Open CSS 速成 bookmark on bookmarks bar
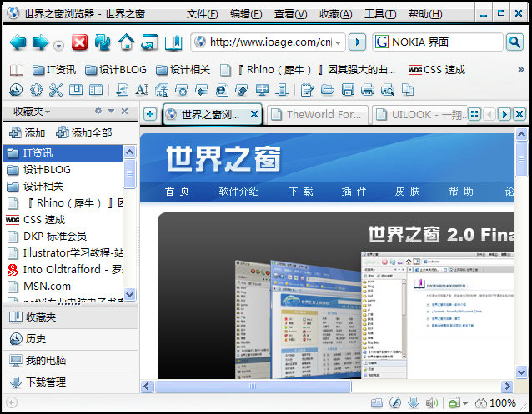 pos(437,70)
